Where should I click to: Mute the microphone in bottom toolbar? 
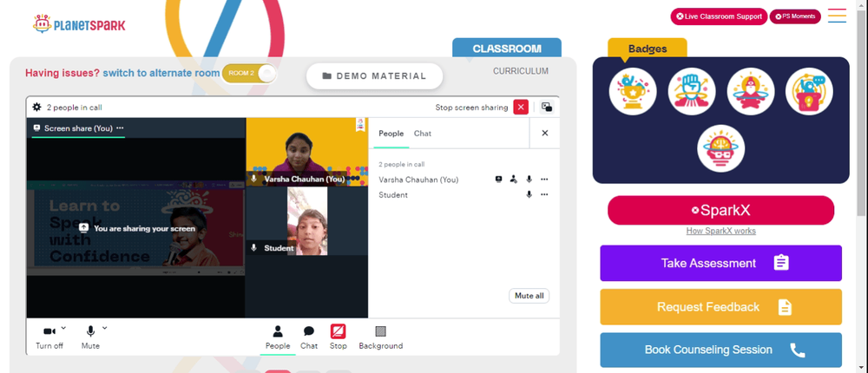click(x=90, y=337)
